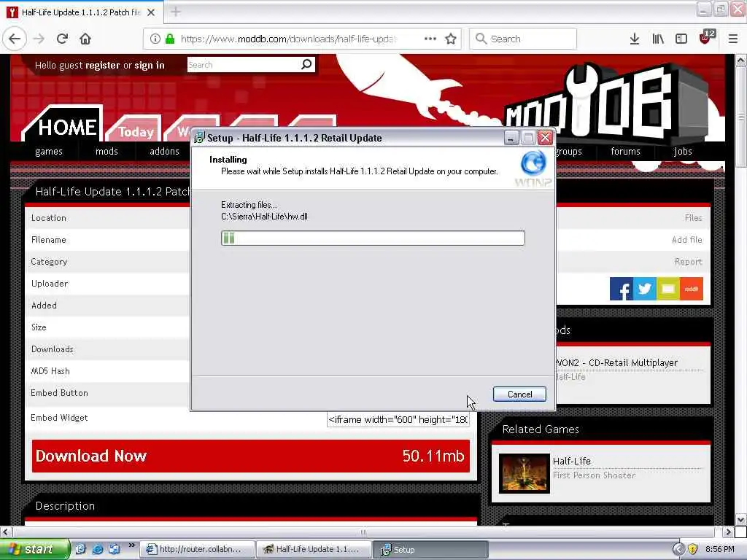747x560 pixels.
Task: Expand hidden system tray icons arrow
Action: coord(678,549)
